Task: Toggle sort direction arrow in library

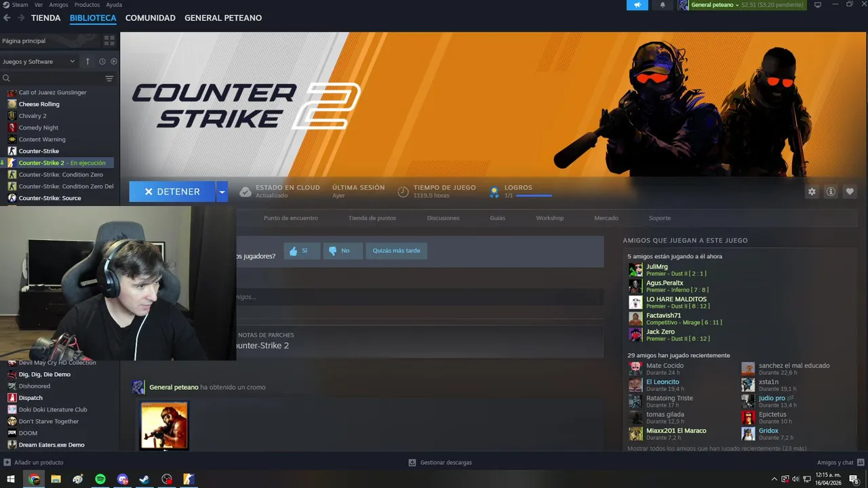Action: pos(87,62)
